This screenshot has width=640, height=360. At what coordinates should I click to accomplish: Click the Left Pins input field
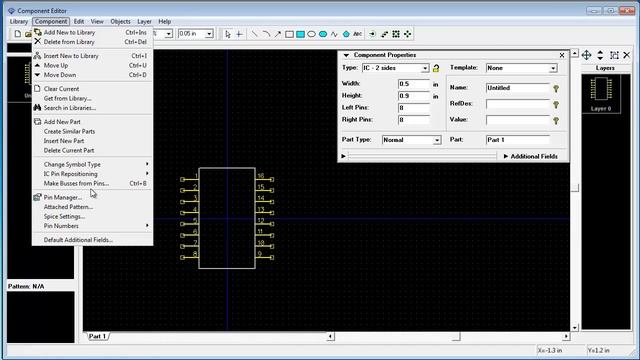pyautogui.click(x=414, y=108)
